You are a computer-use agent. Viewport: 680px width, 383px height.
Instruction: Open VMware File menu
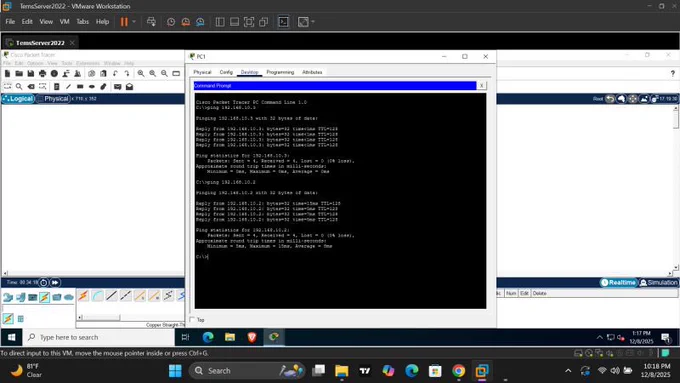[x=10, y=22]
